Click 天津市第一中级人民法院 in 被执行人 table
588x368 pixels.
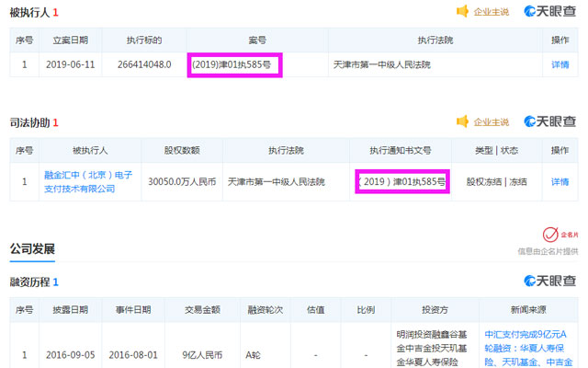click(382, 64)
